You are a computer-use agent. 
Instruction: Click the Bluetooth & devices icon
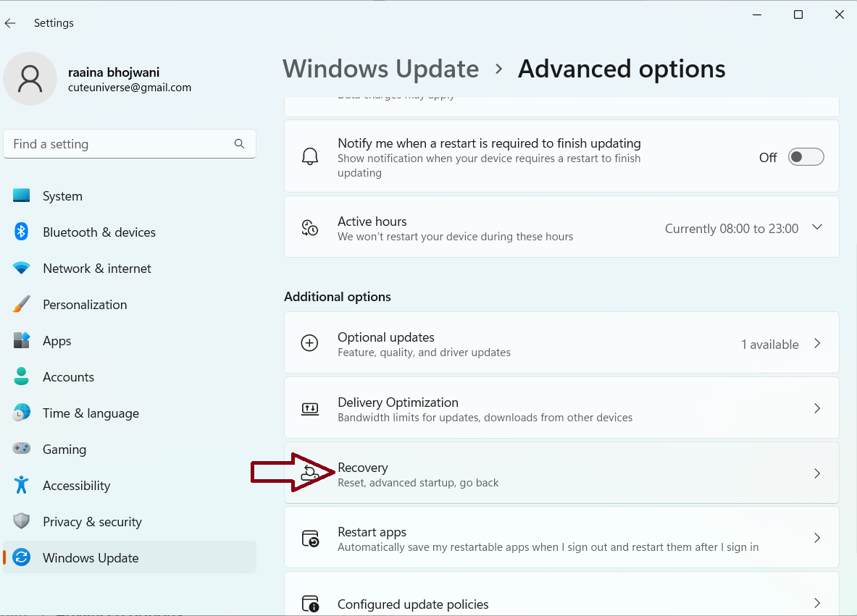click(x=22, y=232)
